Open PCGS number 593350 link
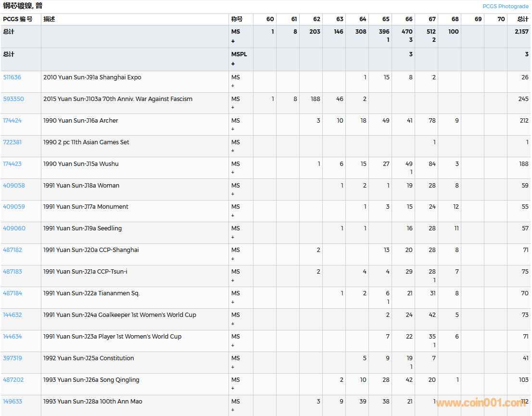Screen dimensions: 532x416 (x=13, y=99)
